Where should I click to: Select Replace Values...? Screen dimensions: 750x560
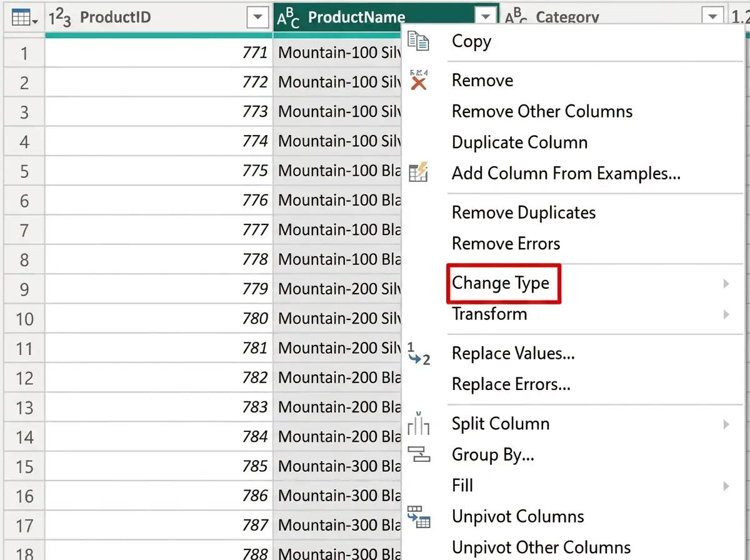pyautogui.click(x=513, y=354)
